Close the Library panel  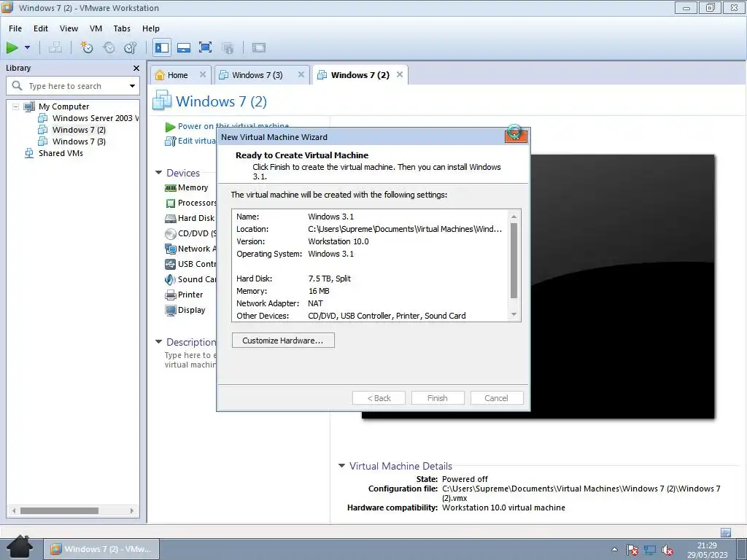click(136, 68)
